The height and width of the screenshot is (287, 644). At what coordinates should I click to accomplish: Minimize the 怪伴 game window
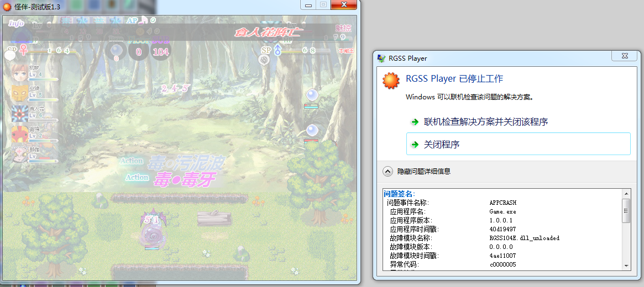(307, 4)
